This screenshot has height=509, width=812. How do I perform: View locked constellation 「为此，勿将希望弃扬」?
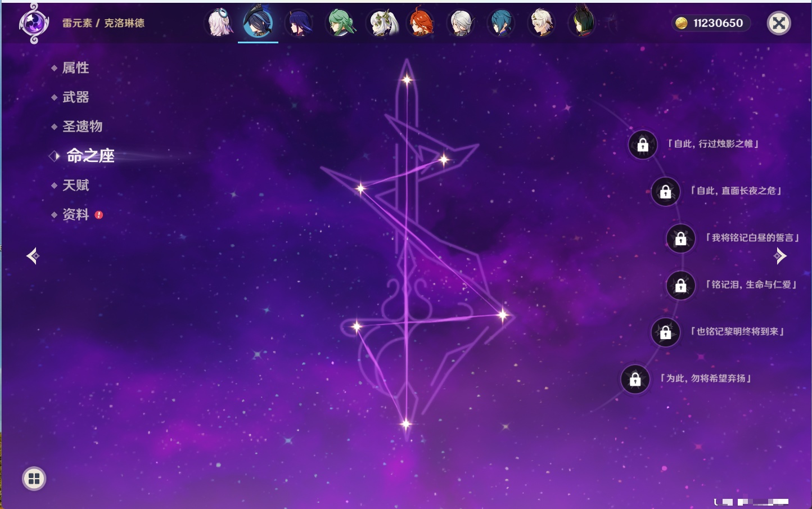pyautogui.click(x=635, y=380)
